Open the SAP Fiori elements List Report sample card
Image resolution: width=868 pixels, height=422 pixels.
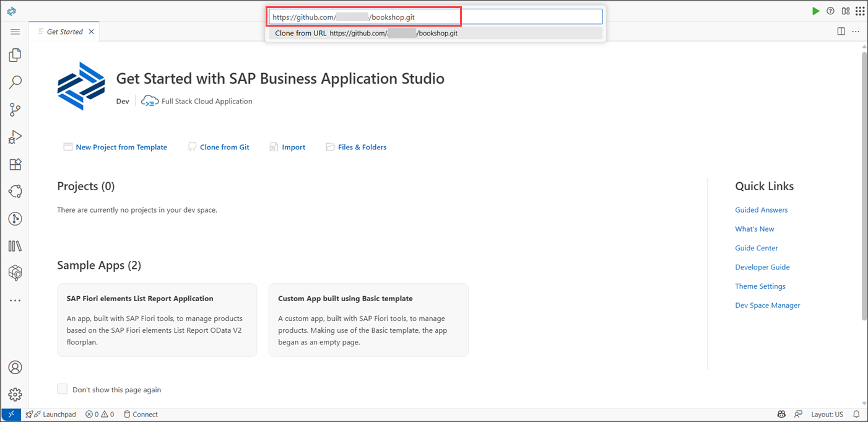[x=157, y=320]
